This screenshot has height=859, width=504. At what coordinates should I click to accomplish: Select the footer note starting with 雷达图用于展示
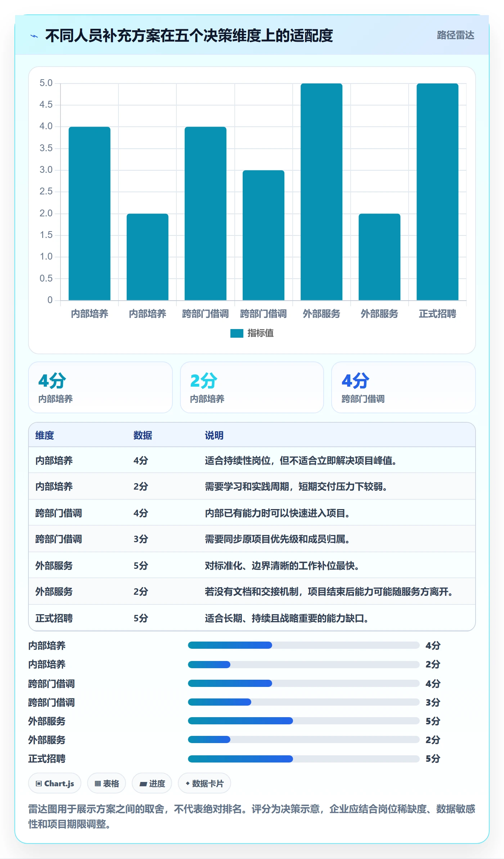[252, 817]
